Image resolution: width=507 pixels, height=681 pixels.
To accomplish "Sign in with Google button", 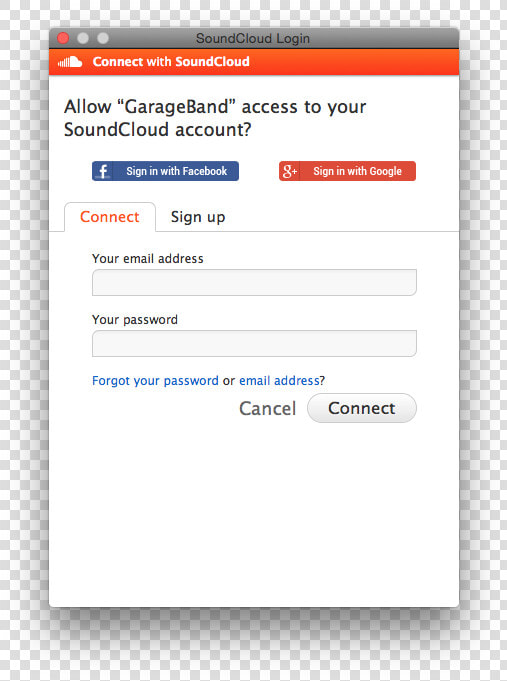I will pos(347,171).
